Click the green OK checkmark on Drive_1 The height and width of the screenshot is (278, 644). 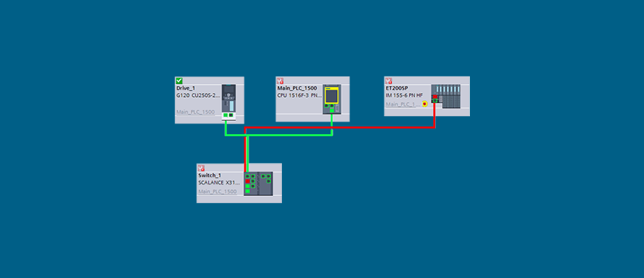click(179, 81)
